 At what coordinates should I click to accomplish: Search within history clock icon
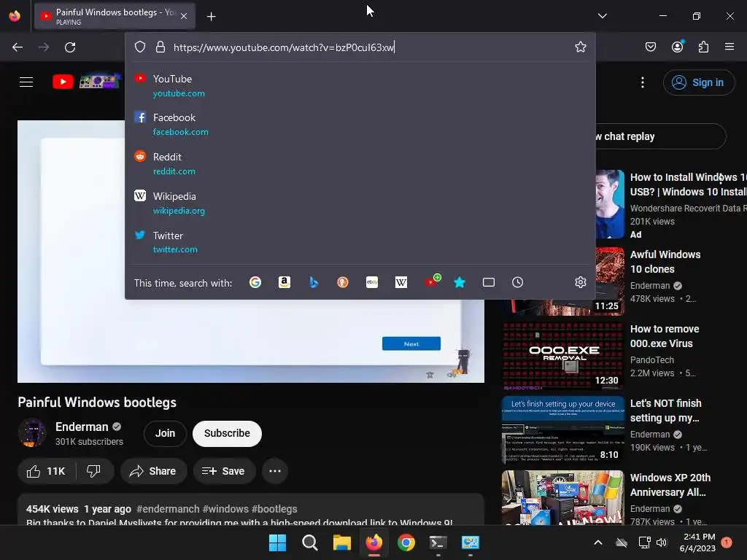coord(517,282)
